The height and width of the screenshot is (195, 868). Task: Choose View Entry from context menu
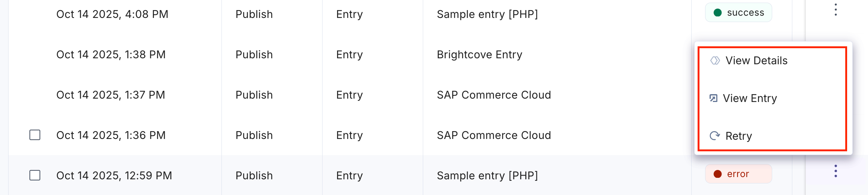point(750,98)
